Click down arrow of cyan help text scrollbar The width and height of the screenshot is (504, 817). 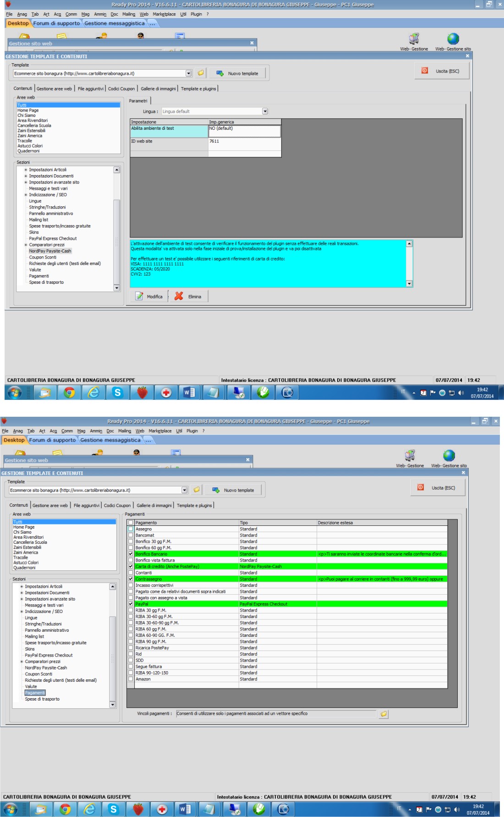409,284
